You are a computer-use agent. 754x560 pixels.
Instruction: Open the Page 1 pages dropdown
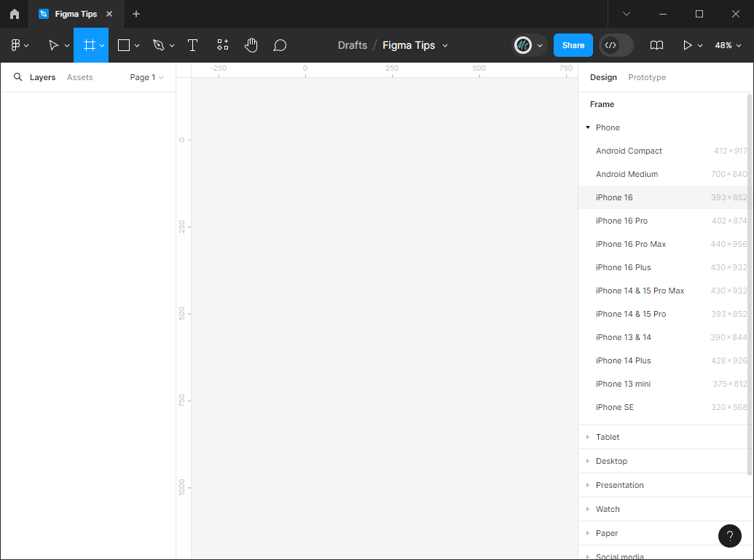146,77
